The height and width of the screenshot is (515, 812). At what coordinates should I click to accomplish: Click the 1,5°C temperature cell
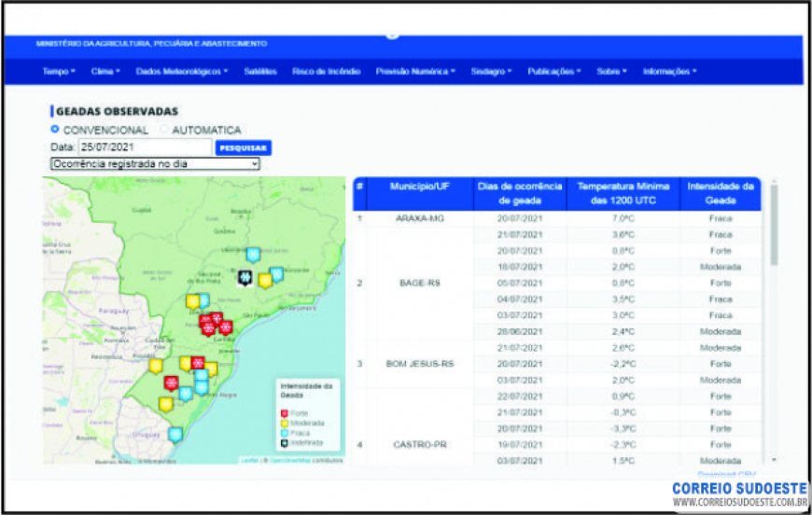(623, 461)
